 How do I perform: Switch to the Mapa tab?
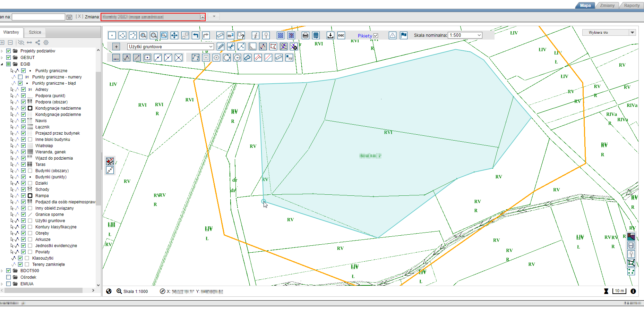tap(585, 6)
